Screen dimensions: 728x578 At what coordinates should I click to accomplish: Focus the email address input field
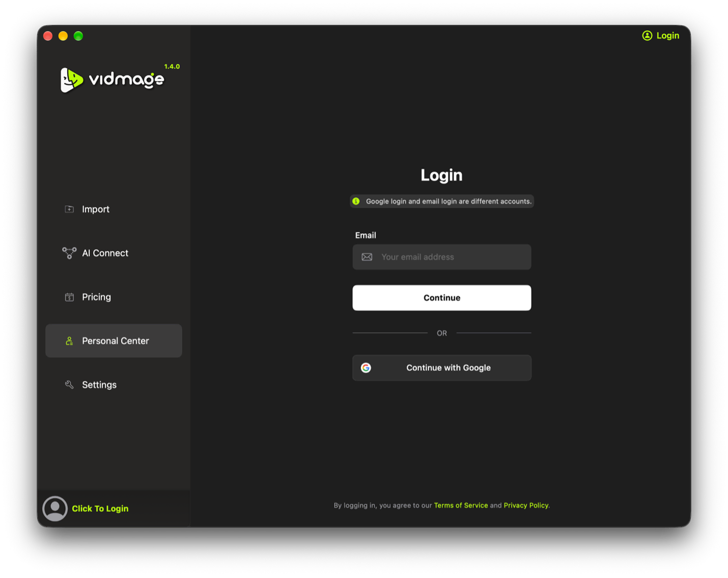point(442,257)
